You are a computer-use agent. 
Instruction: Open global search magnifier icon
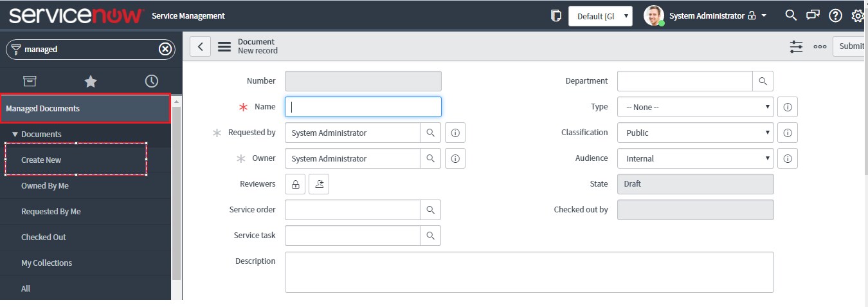[x=791, y=15]
